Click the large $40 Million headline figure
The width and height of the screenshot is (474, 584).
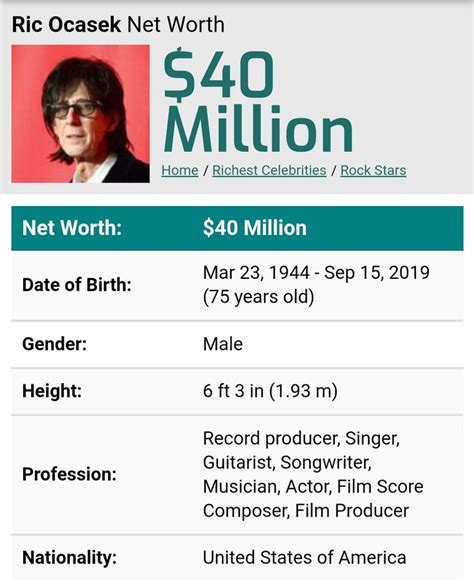tap(258, 102)
